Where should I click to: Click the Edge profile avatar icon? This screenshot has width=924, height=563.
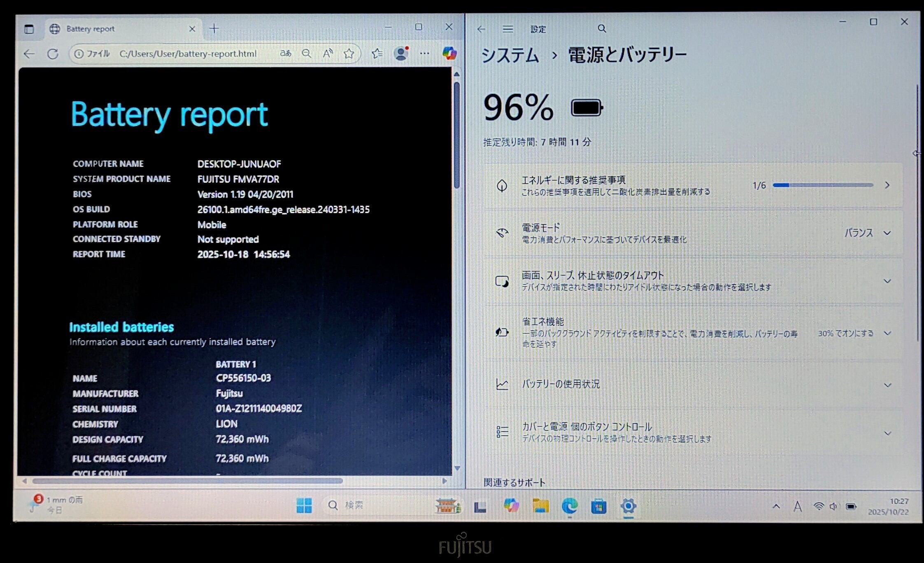(x=401, y=54)
